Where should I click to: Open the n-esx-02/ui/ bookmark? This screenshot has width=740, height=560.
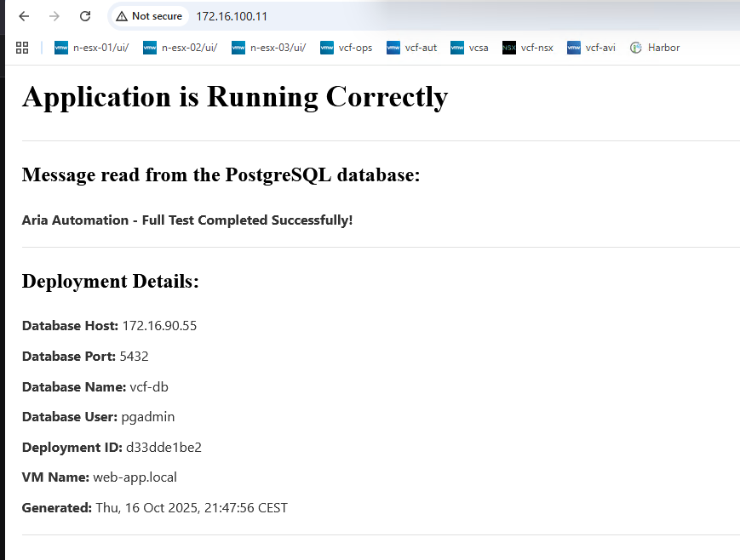pyautogui.click(x=181, y=48)
